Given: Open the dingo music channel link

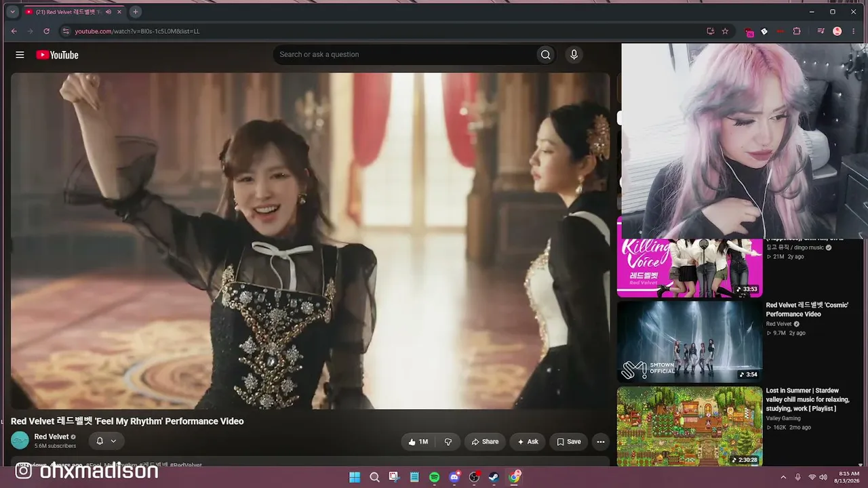Looking at the screenshot, I should [x=795, y=247].
